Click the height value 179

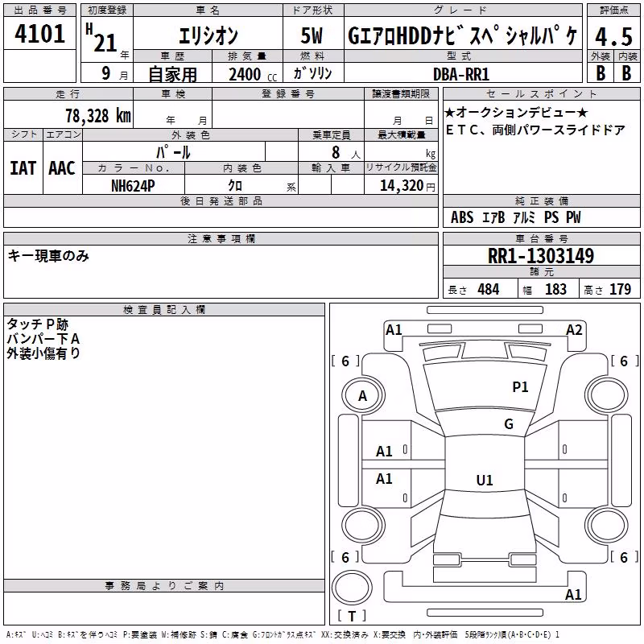click(620, 290)
